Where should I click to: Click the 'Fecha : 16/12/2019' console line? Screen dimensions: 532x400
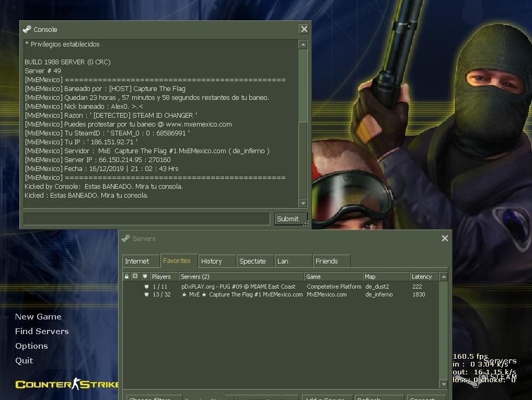tap(101, 168)
